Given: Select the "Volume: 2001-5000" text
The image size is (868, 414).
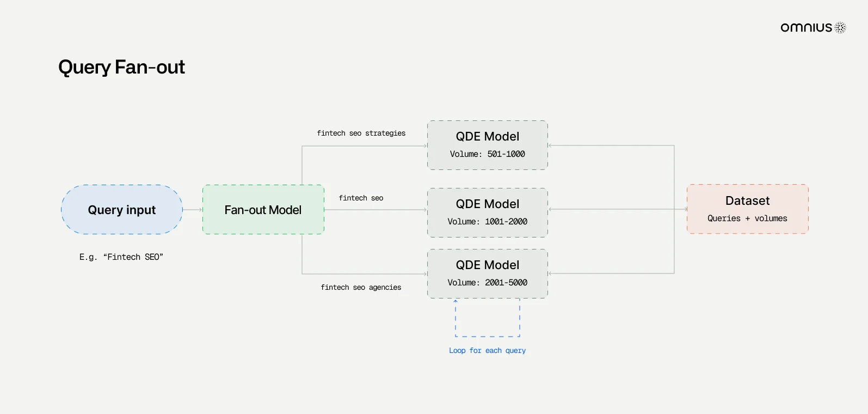Looking at the screenshot, I should coord(487,283).
